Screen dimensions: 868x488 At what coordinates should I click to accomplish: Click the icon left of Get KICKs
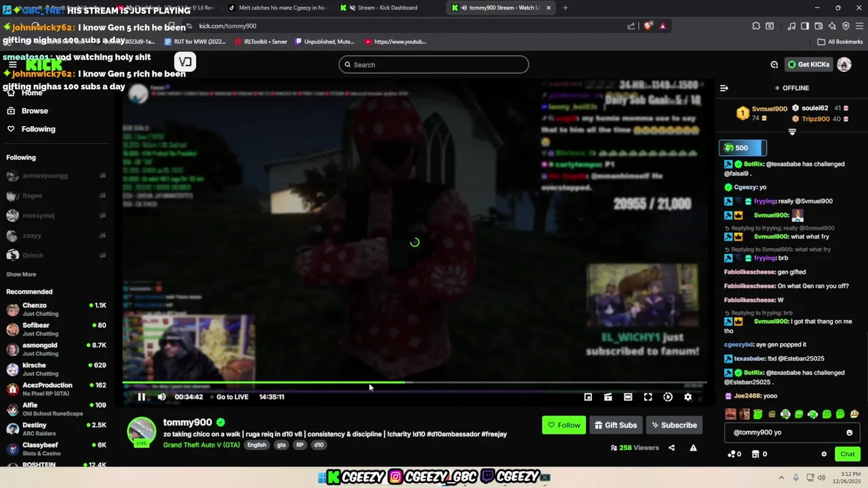click(774, 64)
